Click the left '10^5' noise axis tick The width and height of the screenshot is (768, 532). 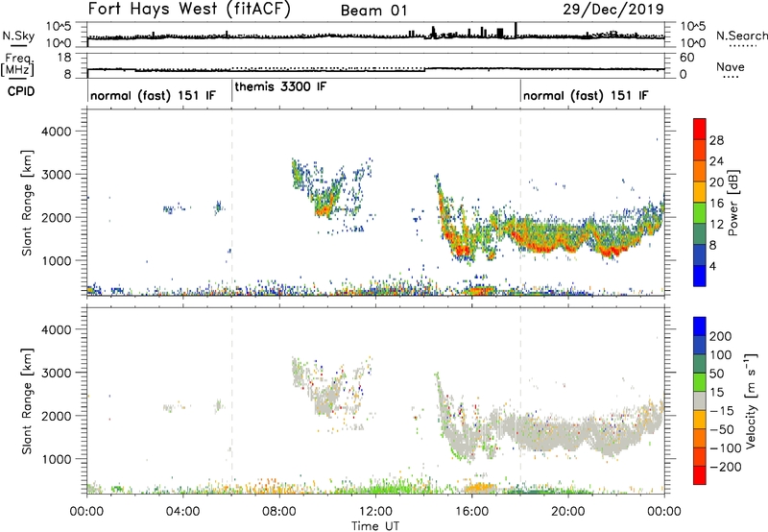tap(59, 27)
